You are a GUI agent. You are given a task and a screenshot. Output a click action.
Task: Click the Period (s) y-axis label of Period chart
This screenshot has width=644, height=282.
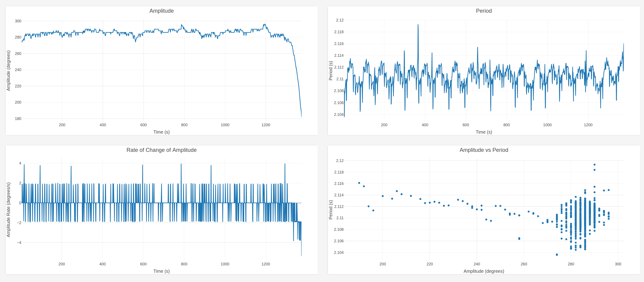pos(330,71)
